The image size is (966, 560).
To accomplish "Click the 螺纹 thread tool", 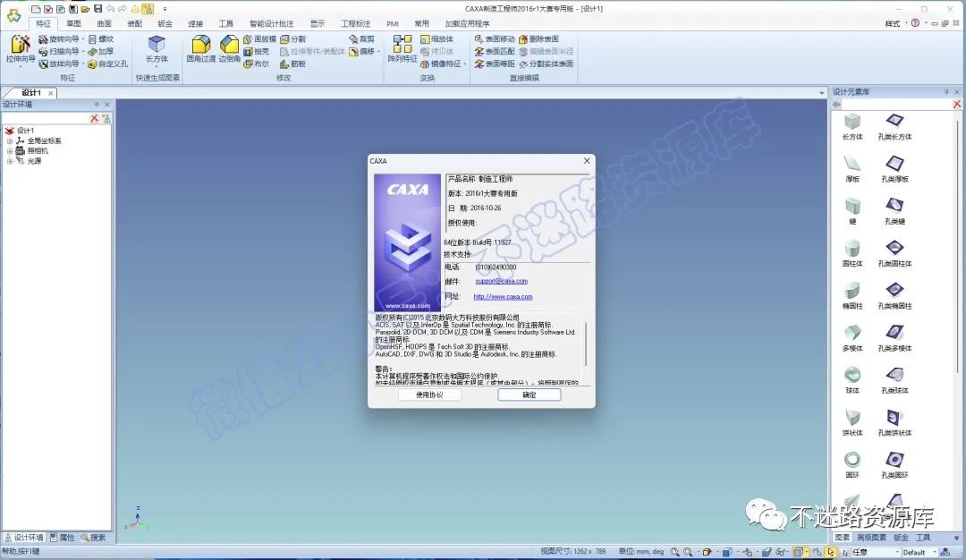I will [x=101, y=38].
